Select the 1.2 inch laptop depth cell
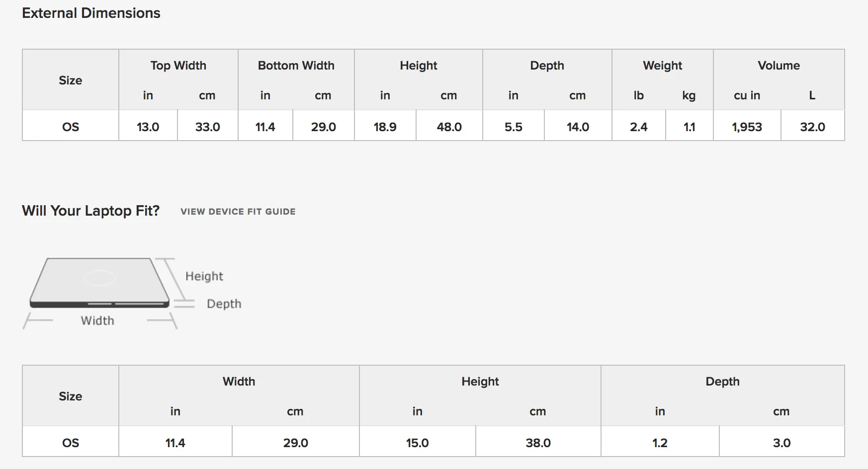This screenshot has height=469, width=868. (660, 442)
